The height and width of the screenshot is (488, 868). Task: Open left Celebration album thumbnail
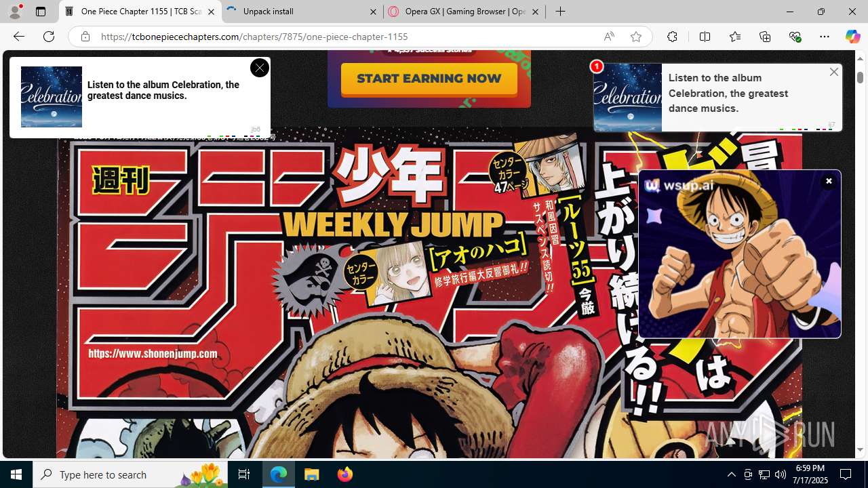click(x=52, y=97)
